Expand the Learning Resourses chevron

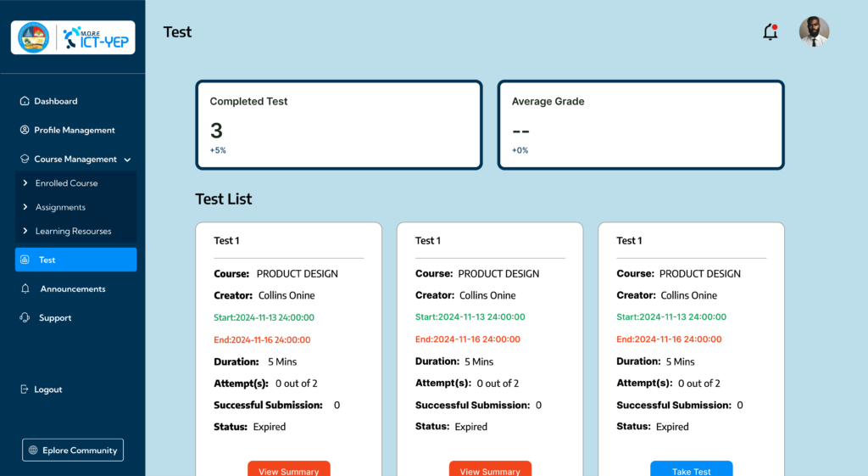25,231
